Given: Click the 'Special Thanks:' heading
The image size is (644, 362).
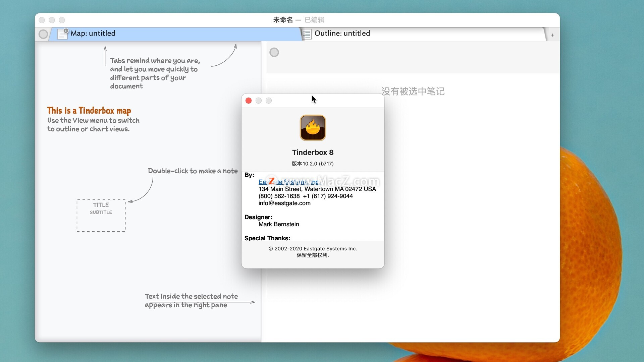Looking at the screenshot, I should click(267, 238).
